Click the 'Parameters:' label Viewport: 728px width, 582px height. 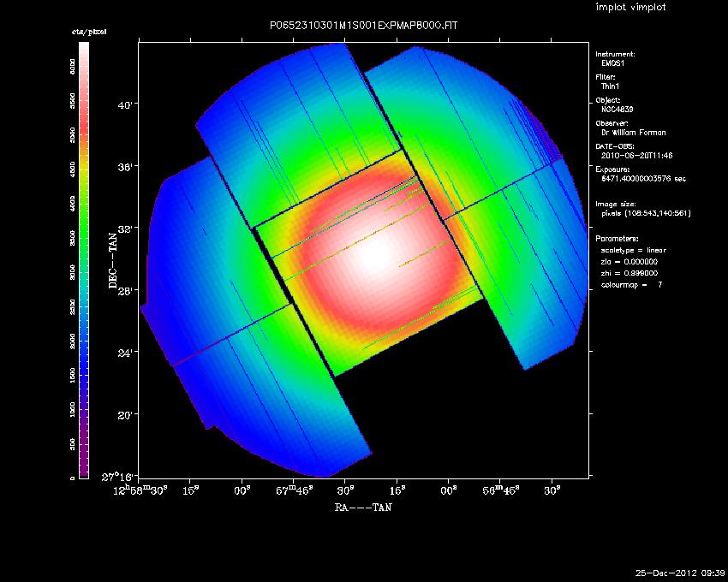pyautogui.click(x=617, y=239)
